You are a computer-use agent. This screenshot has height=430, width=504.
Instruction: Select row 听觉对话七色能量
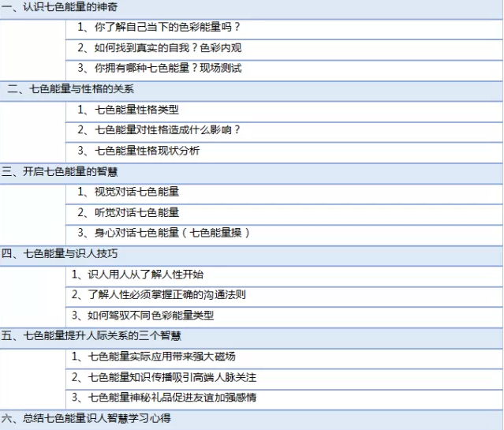click(x=284, y=214)
